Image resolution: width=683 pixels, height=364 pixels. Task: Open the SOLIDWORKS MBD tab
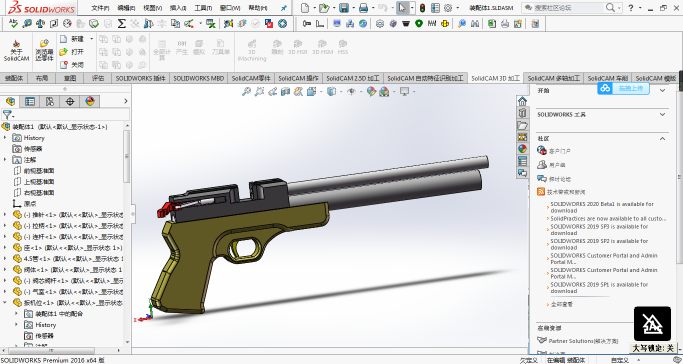point(199,78)
